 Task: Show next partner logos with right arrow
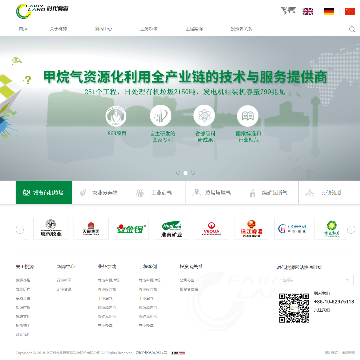point(351,229)
